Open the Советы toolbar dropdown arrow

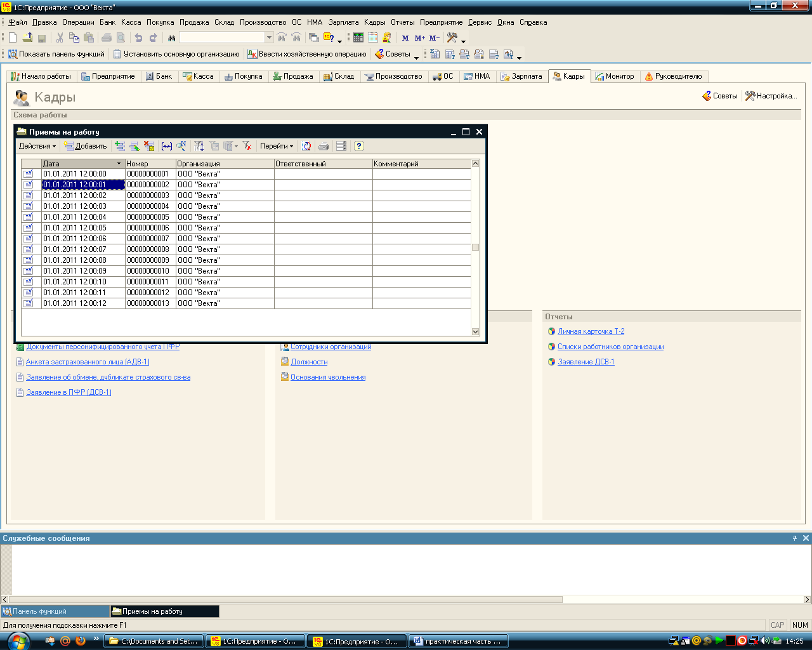click(417, 56)
